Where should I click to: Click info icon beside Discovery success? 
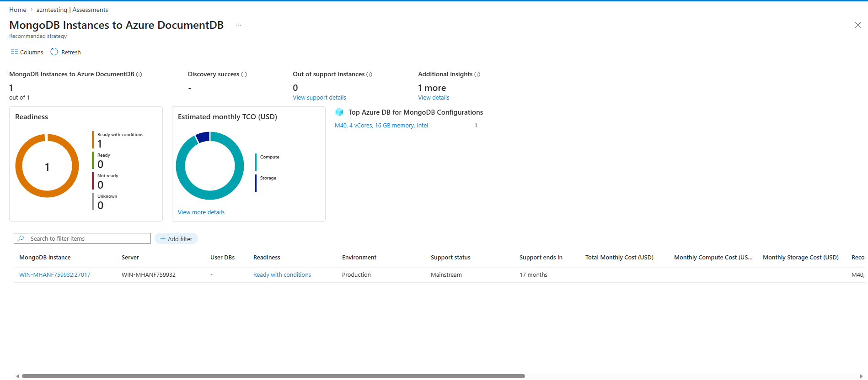pos(244,74)
